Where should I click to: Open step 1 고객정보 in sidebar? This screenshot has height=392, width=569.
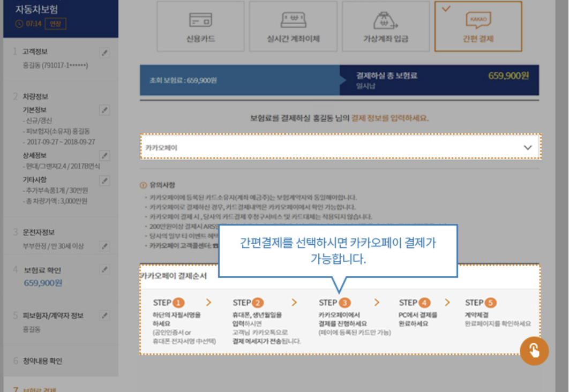pyautogui.click(x=35, y=51)
